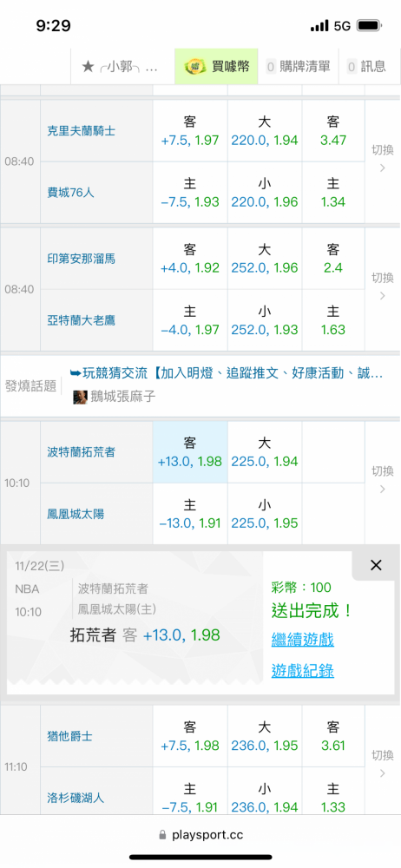Tap the lock icon beside playsport.cc
The width and height of the screenshot is (401, 868).
coord(162,835)
